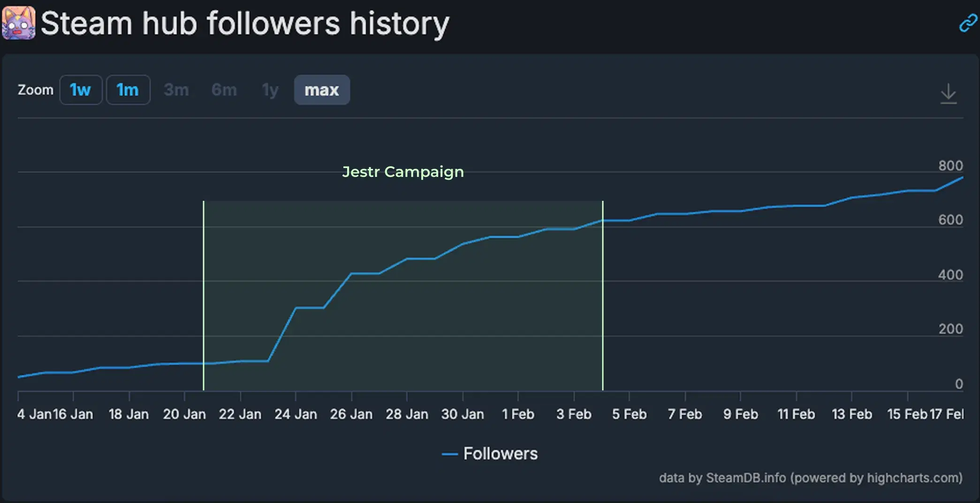Click the blue Followers legend marker line
Viewport: 980px width, 503px height.
[451, 453]
